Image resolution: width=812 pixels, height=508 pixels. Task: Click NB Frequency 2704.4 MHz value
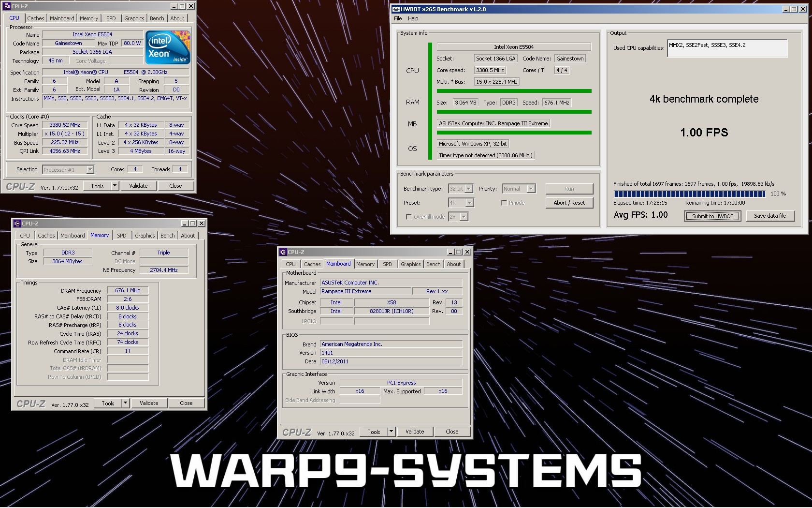(164, 270)
